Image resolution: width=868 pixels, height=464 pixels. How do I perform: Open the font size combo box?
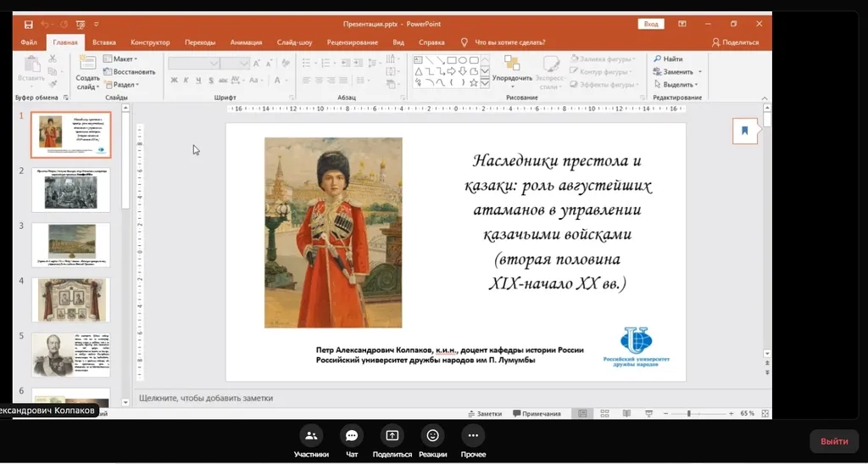click(236, 64)
